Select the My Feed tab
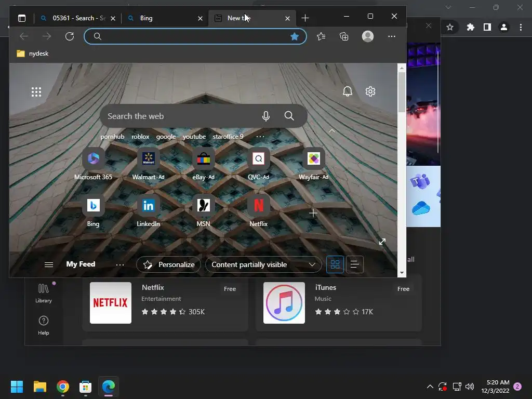 pos(81,264)
